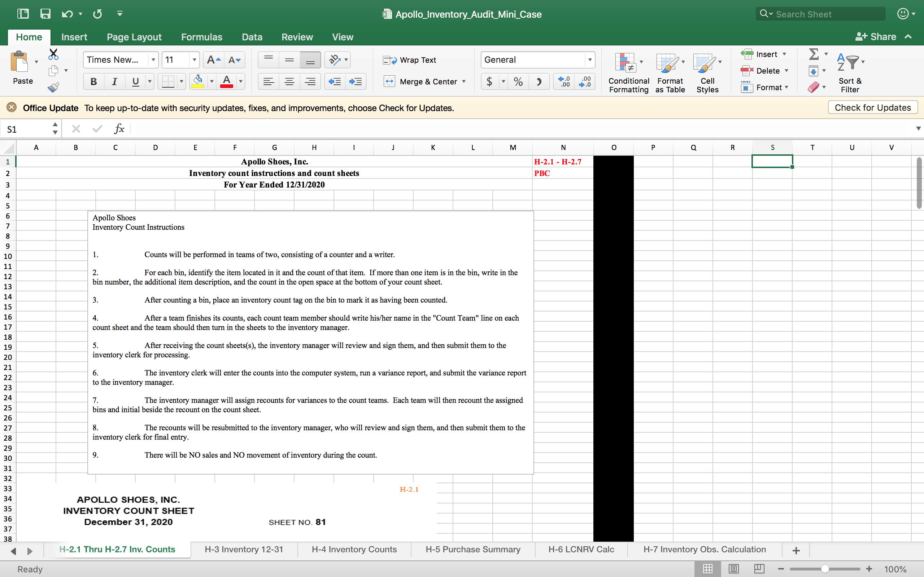Open the Times New Roman font dropdown
The image size is (924, 577).
[x=153, y=60]
